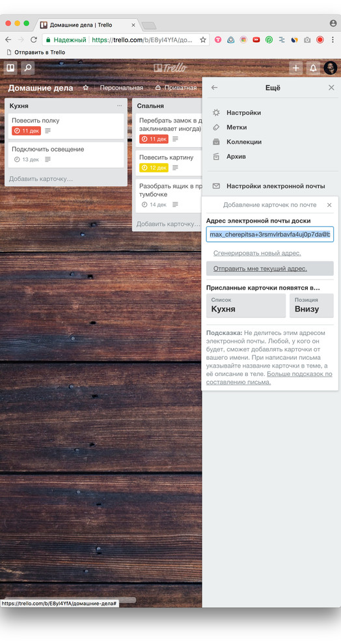
Task: Click the 11 дек due badge on Повесить полку
Action: [26, 131]
